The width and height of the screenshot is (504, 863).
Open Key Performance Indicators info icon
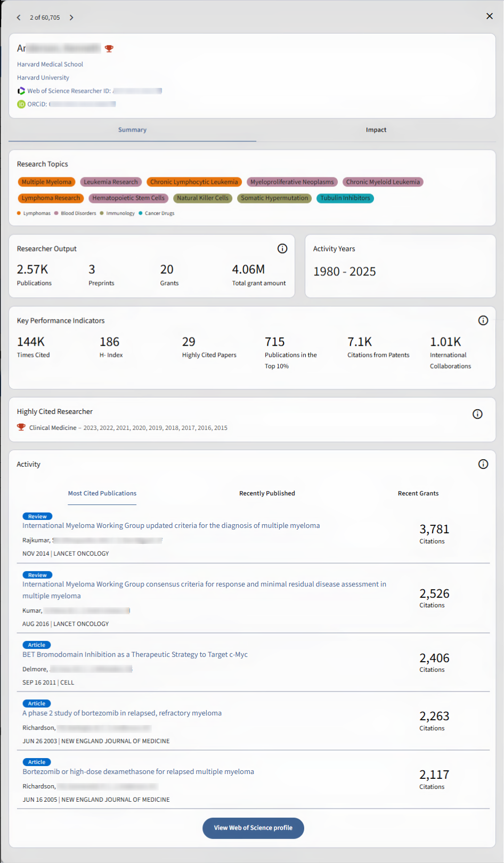(x=483, y=320)
